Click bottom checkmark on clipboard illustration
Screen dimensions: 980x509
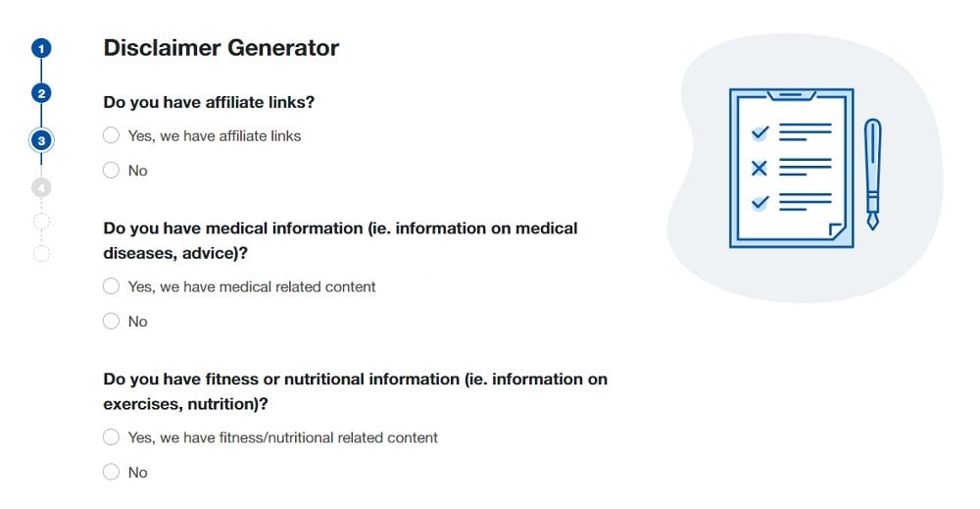759,202
